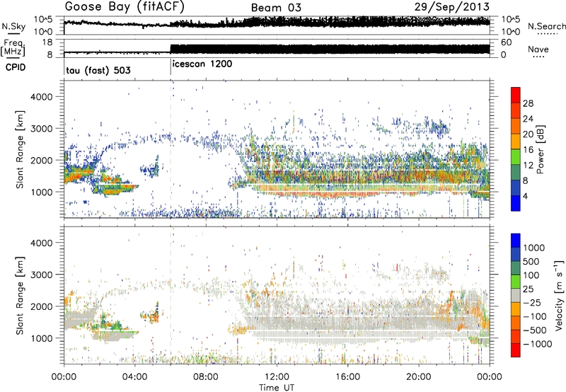Click the frequency trace black band

pos(330,49)
